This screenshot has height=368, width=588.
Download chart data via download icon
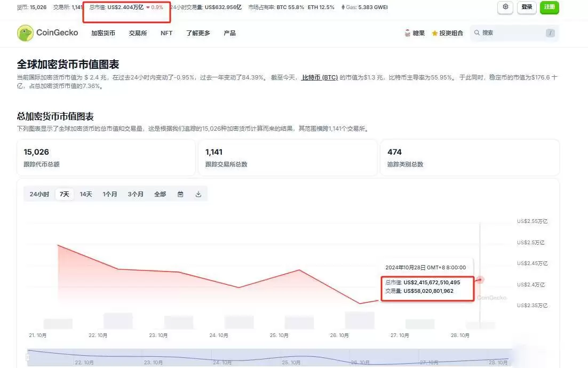pos(198,195)
